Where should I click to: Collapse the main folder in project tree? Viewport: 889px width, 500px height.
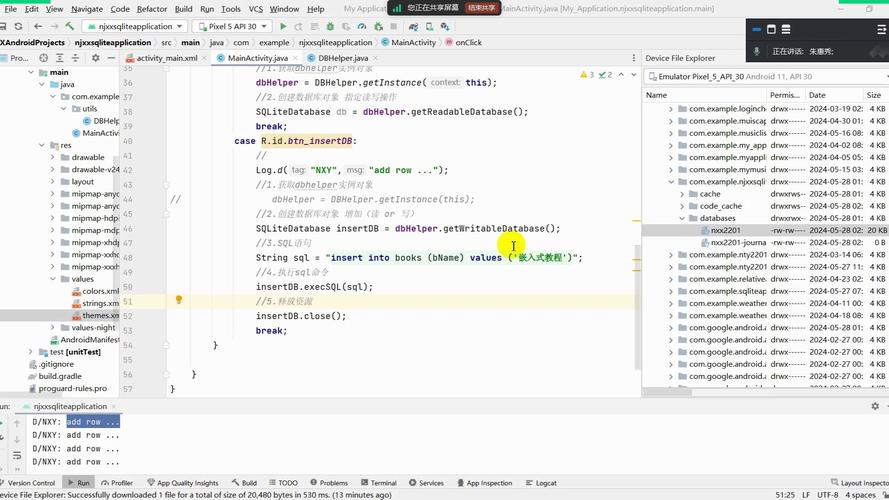click(31, 73)
